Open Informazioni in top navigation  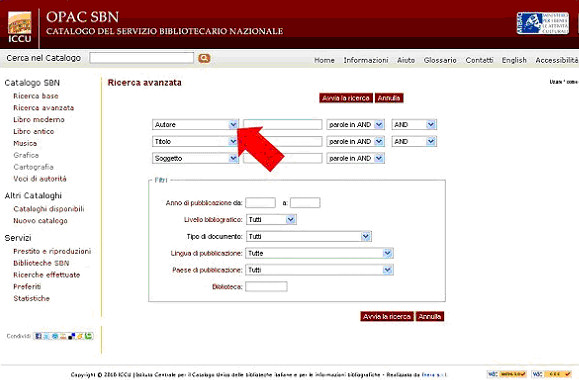point(366,60)
